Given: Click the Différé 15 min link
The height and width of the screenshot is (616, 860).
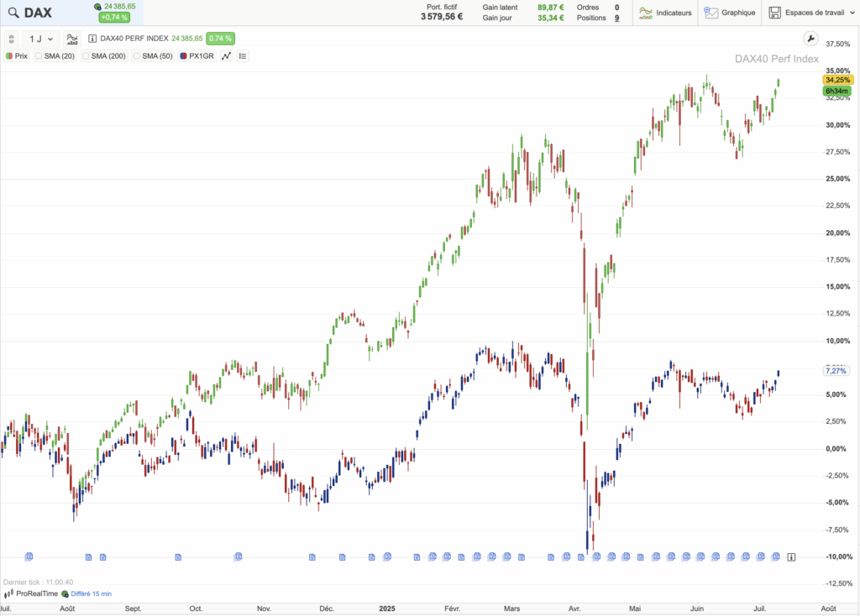Looking at the screenshot, I should click(x=91, y=593).
